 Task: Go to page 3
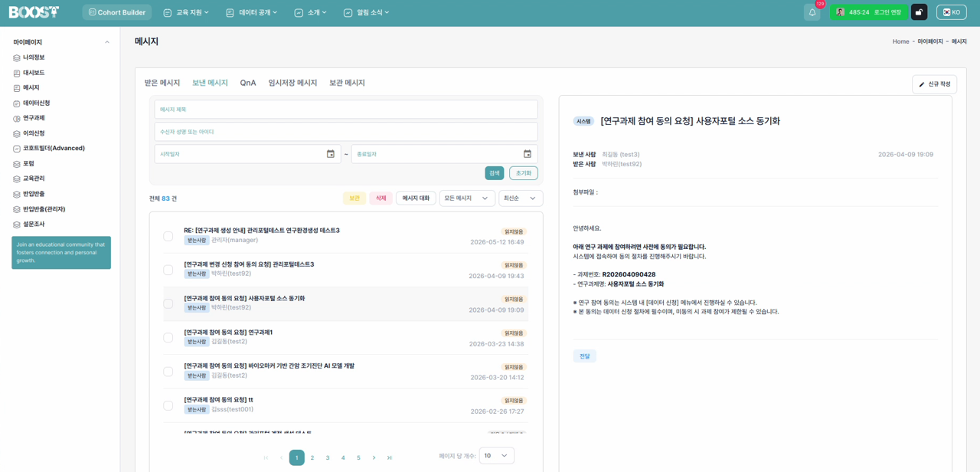pos(328,457)
